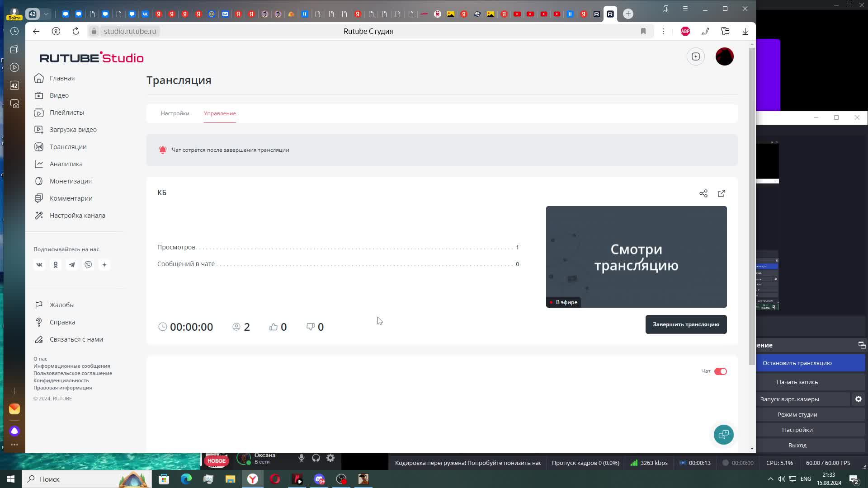The height and width of the screenshot is (488, 868).
Task: Switch to the Настройки tab
Action: (x=175, y=113)
